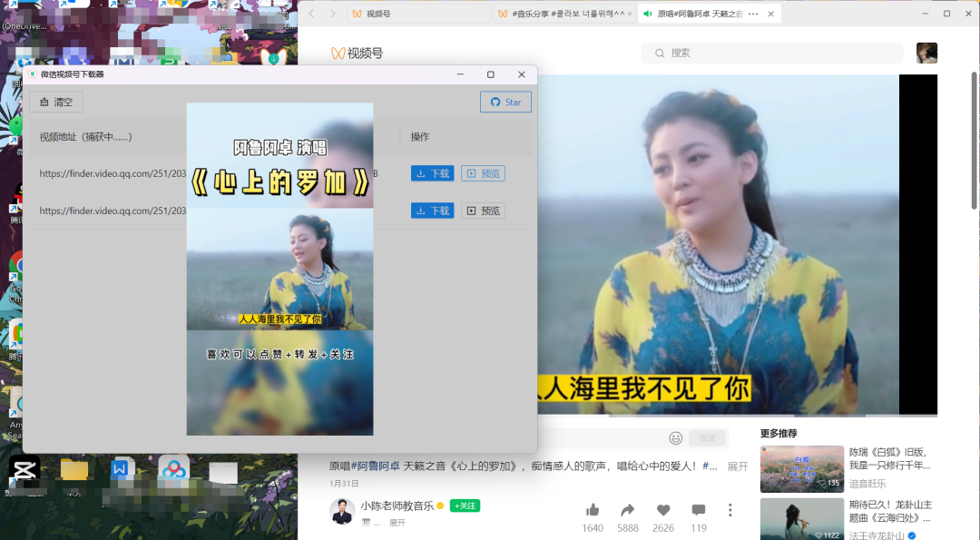Screen dimensions: 980x540
Task: Click the 发送 send comment button
Action: (708, 438)
